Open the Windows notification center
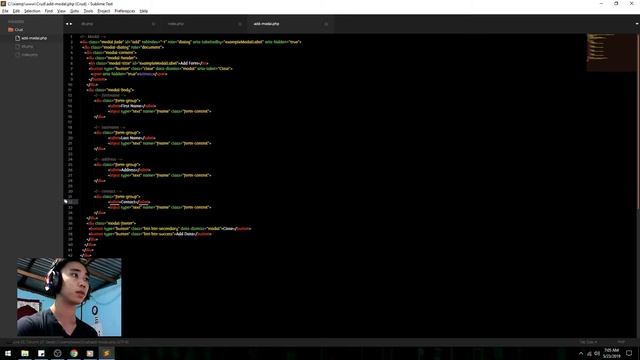Viewport: 640px width, 360px height. [x=629, y=353]
